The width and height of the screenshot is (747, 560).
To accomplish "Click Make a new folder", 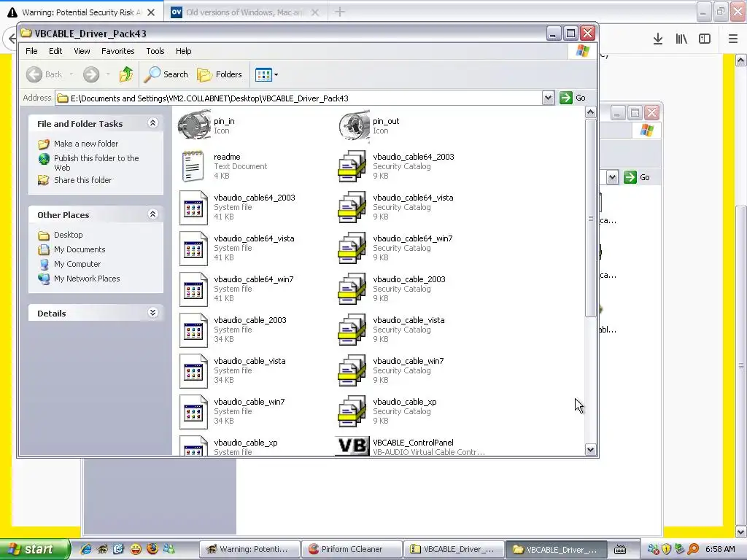I will (86, 144).
